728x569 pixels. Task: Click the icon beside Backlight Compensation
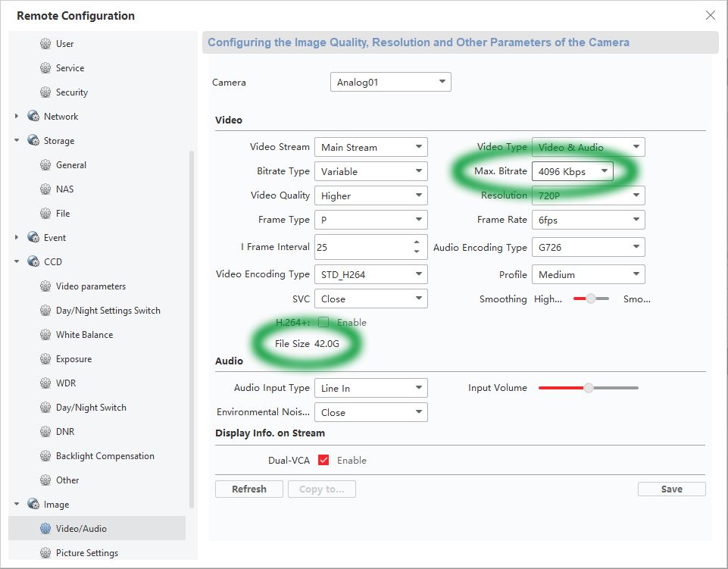tap(45, 456)
